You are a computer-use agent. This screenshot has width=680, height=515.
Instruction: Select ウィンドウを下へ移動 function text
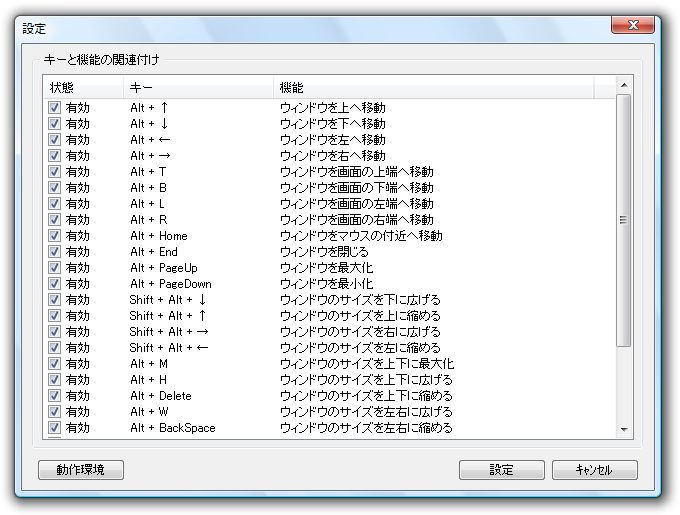pyautogui.click(x=333, y=124)
